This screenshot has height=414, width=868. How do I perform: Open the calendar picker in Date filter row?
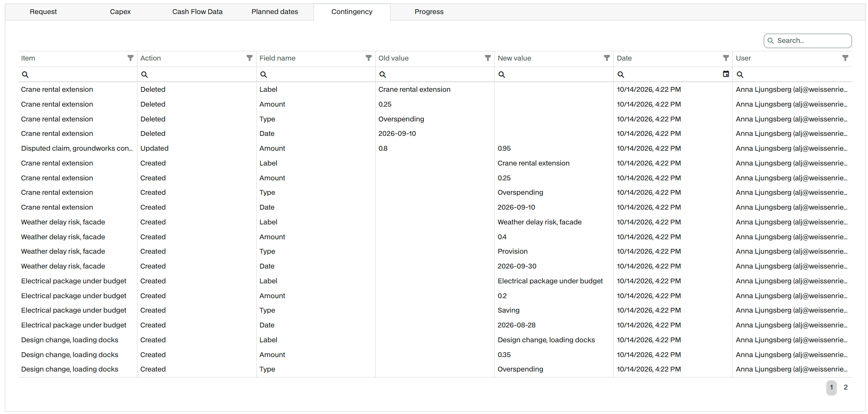point(726,74)
